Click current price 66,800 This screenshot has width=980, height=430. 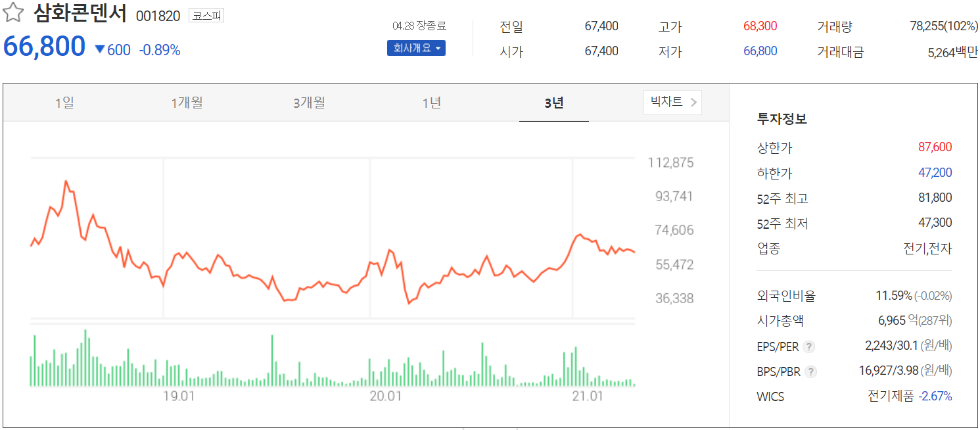pyautogui.click(x=45, y=47)
